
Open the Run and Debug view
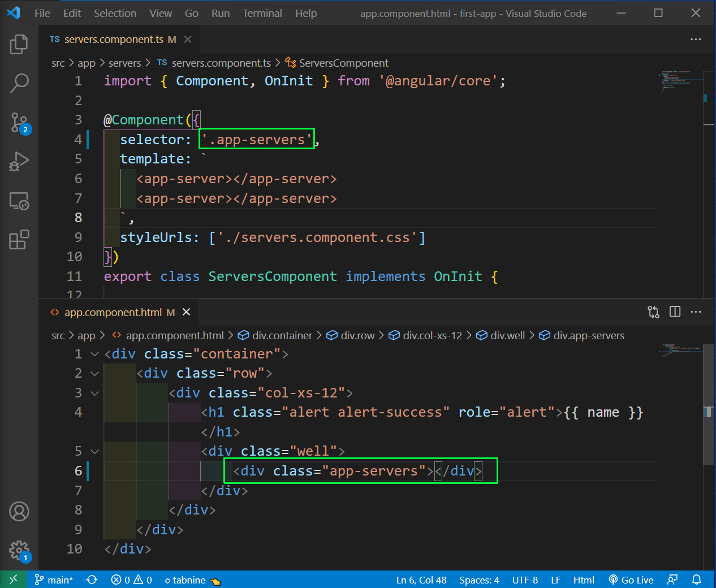19,162
